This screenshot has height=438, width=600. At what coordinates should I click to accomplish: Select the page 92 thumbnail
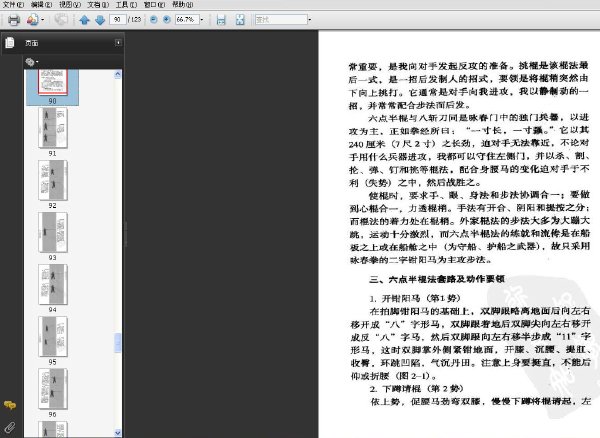[x=53, y=180]
